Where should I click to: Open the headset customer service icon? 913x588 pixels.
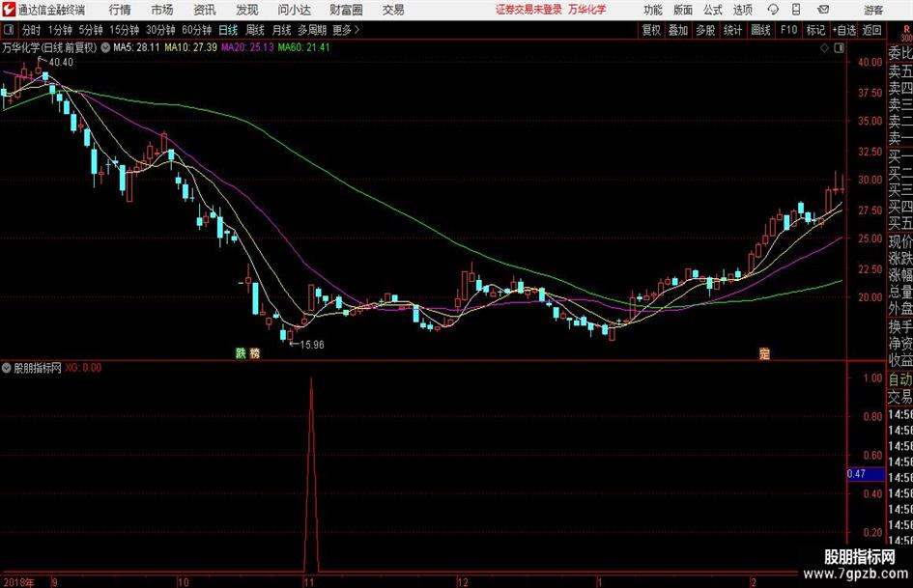[x=773, y=10]
